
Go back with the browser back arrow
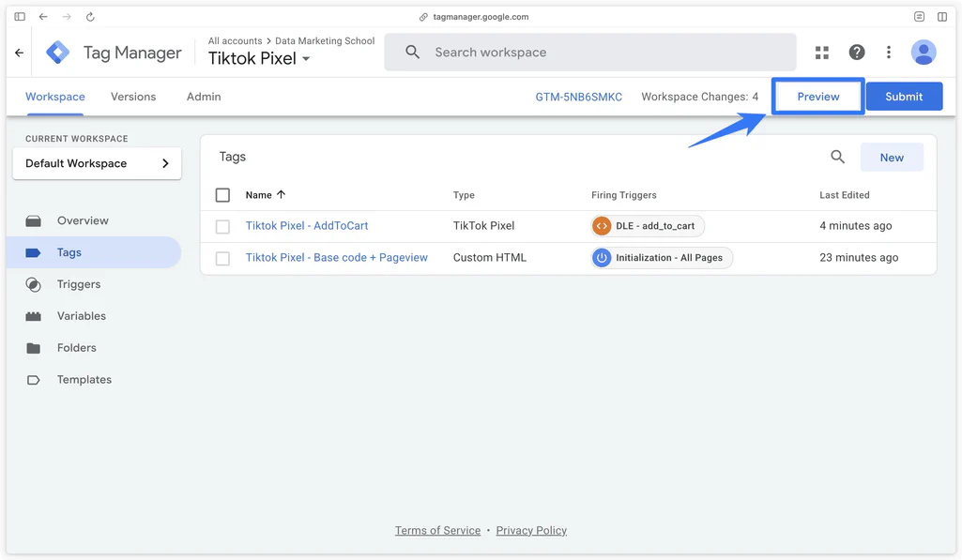tap(43, 17)
